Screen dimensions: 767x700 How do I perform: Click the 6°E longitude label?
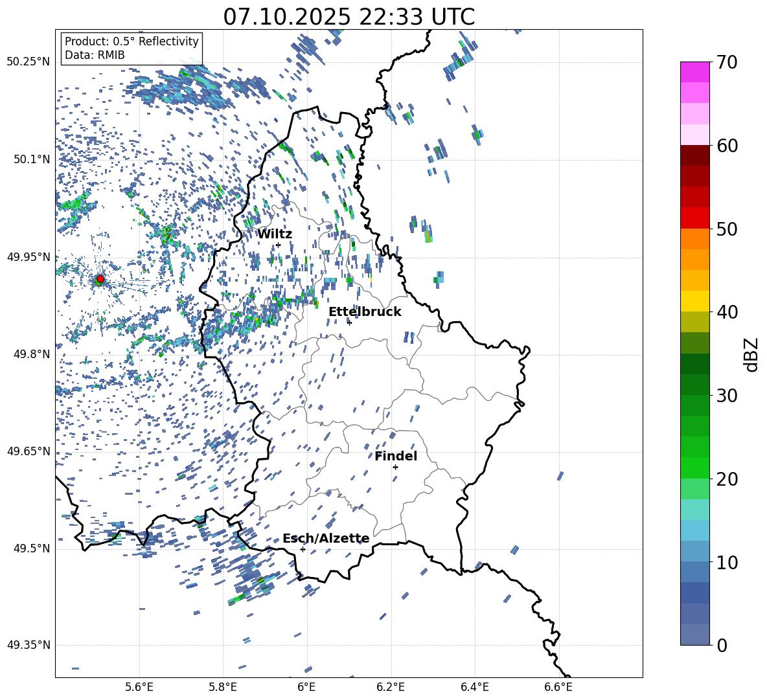coord(306,688)
